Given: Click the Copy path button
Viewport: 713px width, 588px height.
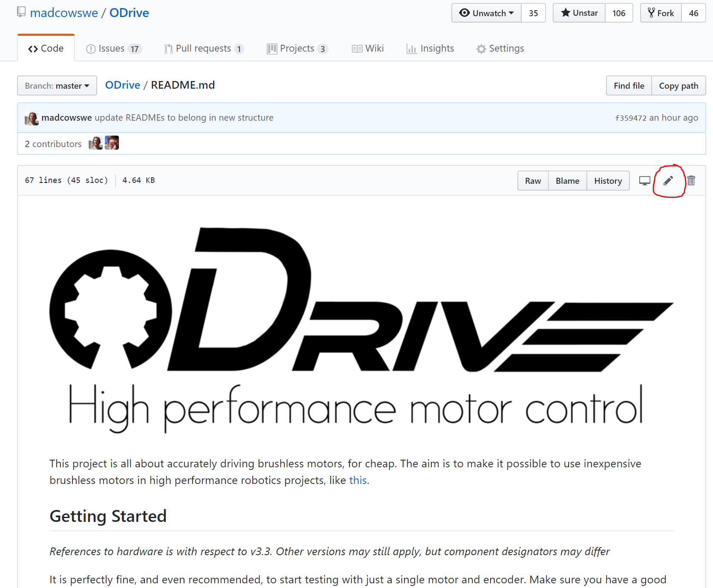Looking at the screenshot, I should click(x=678, y=86).
